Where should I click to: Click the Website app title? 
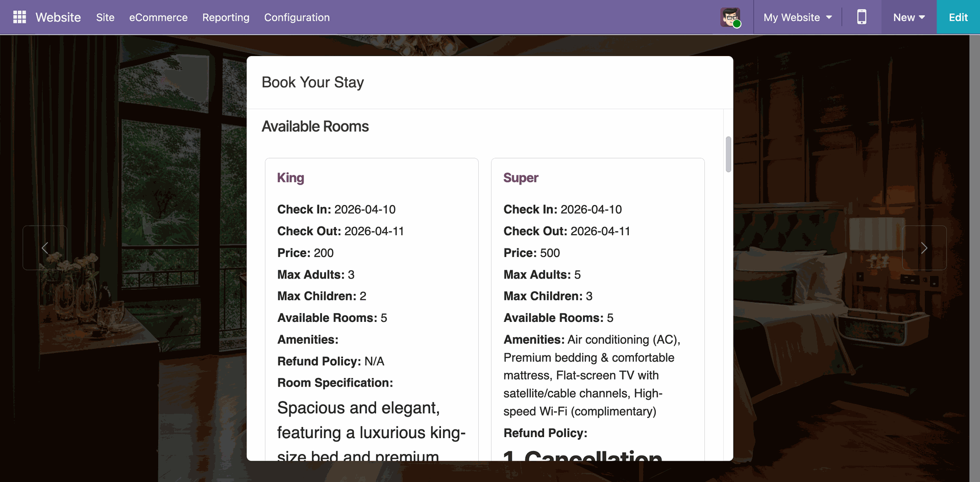(58, 17)
